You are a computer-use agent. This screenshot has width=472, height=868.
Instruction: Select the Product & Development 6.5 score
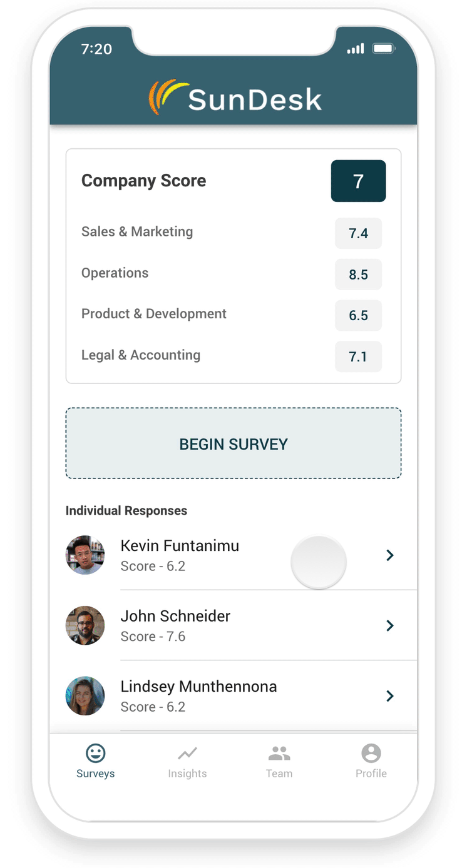[358, 315]
